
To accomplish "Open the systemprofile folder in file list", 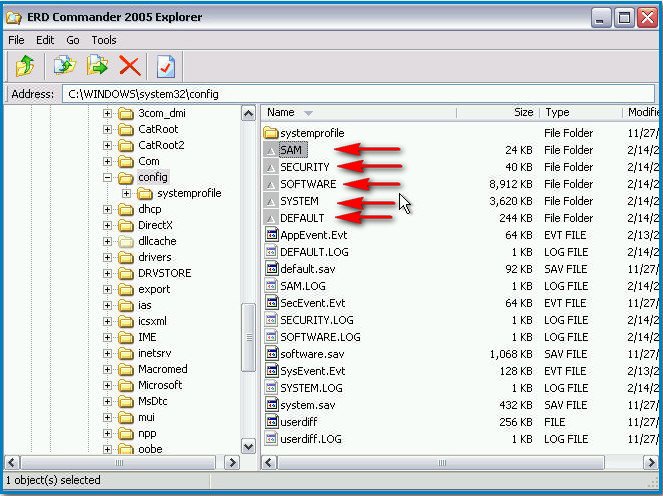I will point(310,133).
